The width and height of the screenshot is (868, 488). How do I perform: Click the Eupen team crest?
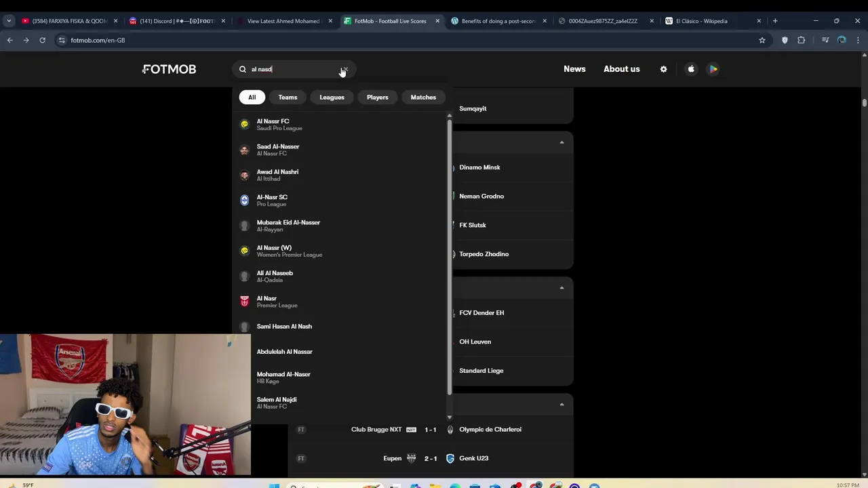click(x=411, y=458)
